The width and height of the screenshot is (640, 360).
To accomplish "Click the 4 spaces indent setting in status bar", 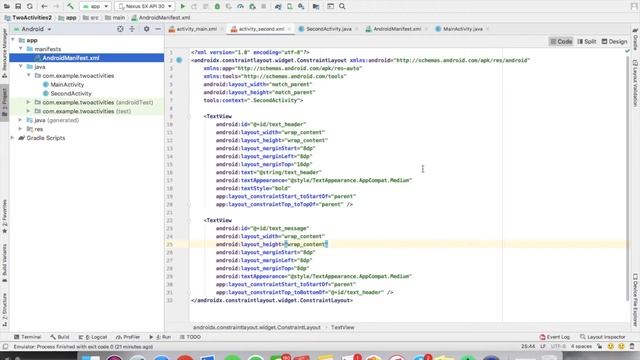I will pos(581,347).
